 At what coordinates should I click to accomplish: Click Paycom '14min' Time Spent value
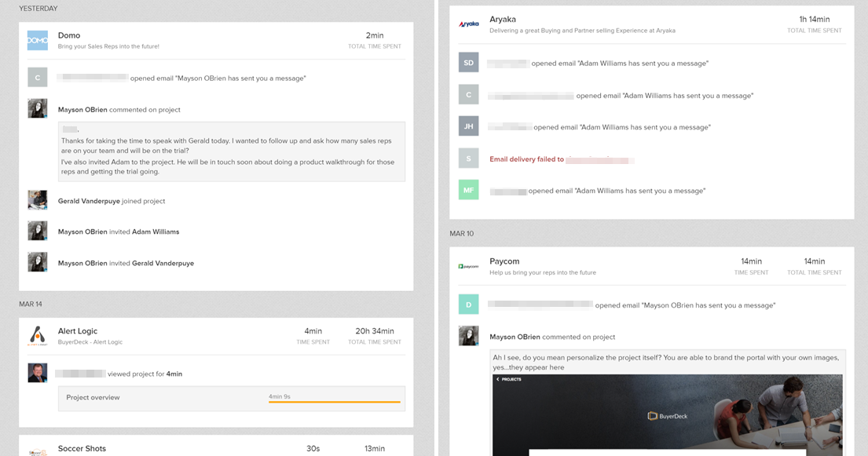click(x=751, y=261)
